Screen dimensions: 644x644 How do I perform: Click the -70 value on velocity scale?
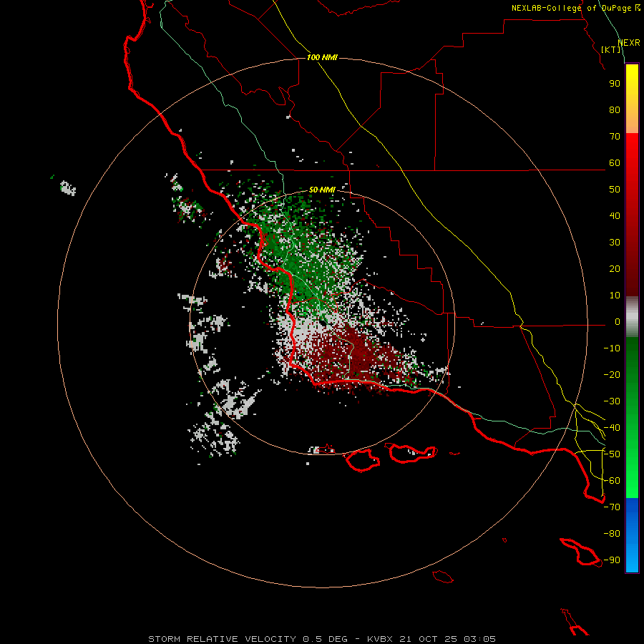(612, 507)
